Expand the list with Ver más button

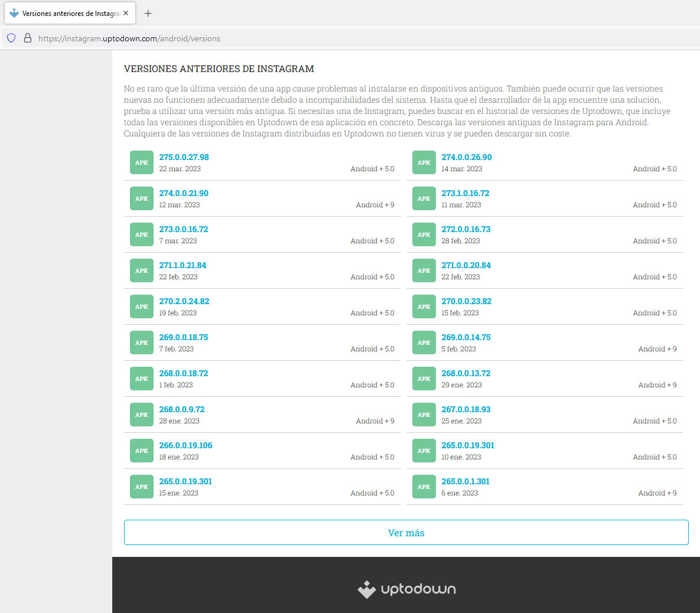coord(406,533)
